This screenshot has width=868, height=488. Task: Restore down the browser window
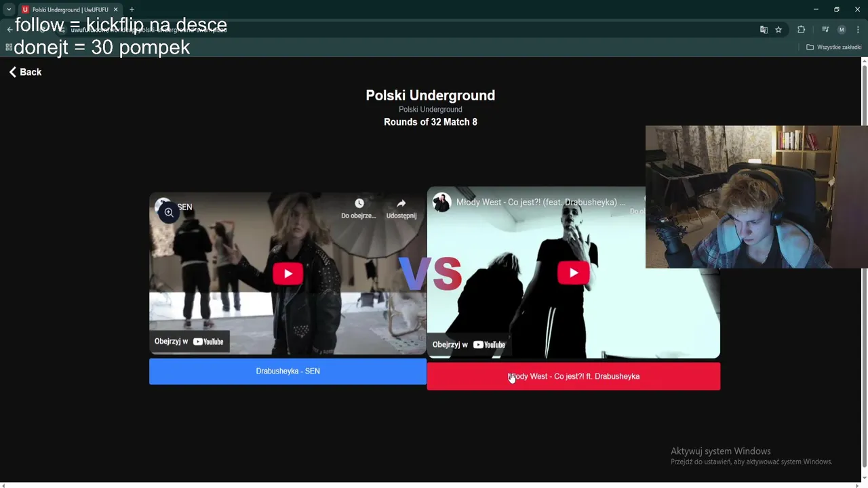pos(837,9)
